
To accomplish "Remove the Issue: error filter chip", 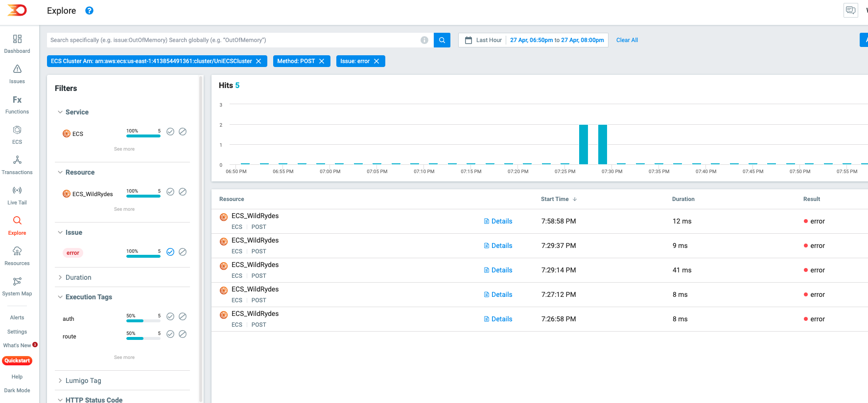I will (376, 61).
